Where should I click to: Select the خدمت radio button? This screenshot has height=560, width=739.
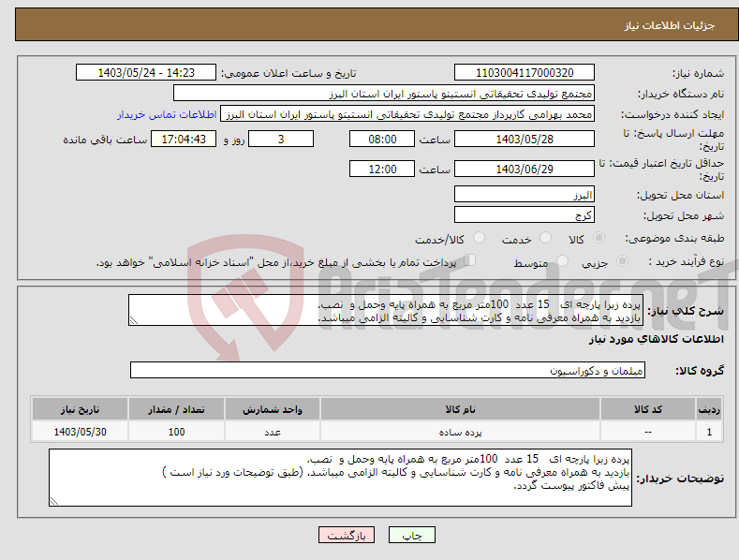tap(545, 238)
